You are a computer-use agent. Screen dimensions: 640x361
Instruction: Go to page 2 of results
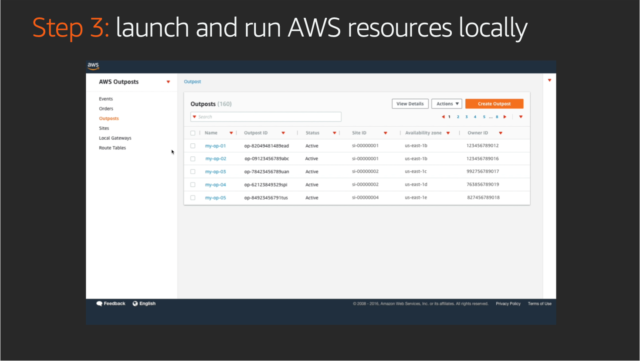tap(458, 117)
